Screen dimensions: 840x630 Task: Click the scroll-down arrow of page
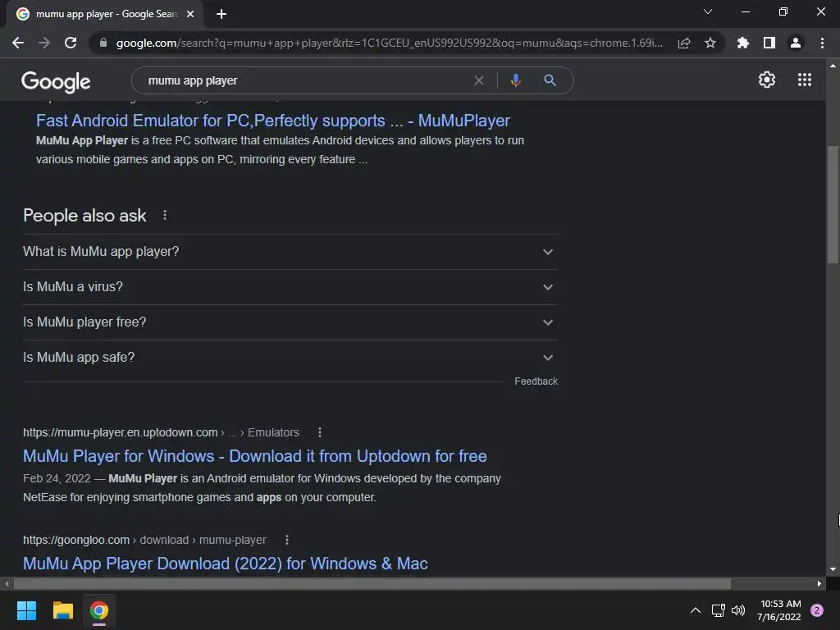pos(833,569)
